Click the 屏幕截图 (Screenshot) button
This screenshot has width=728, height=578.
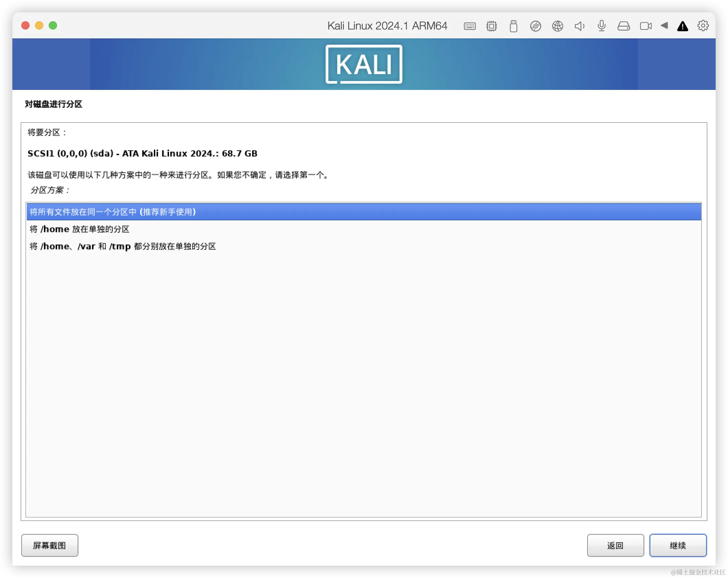pyautogui.click(x=49, y=545)
